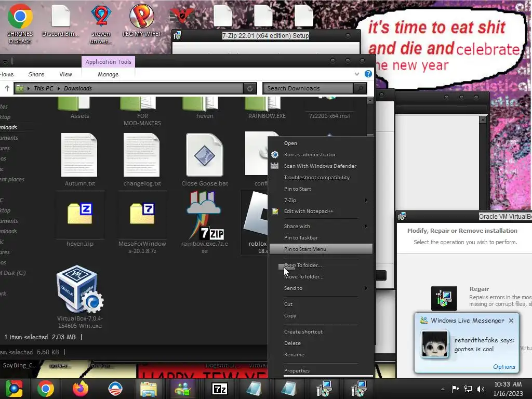This screenshot has width=532, height=399.
Task: Open Firefox from the taskbar
Action: coord(81,389)
